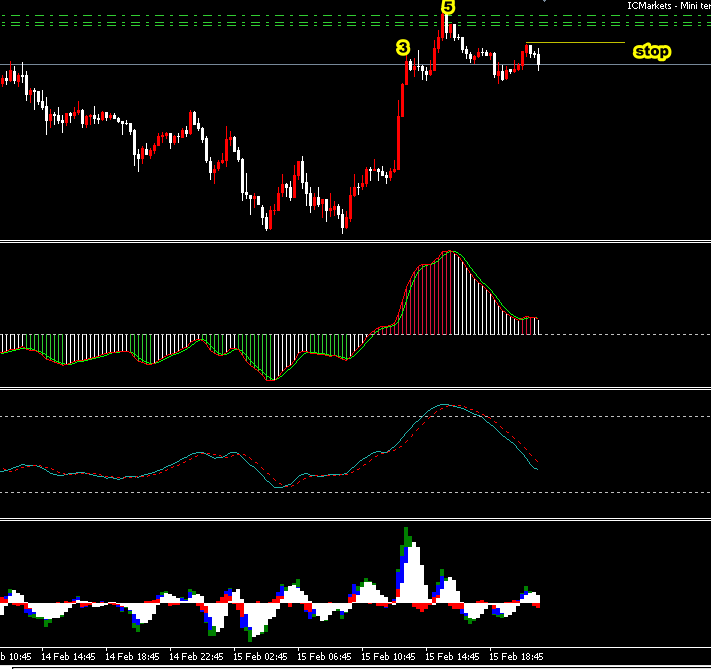Click the "14 Feb 22:45" time axis label

pos(196,657)
